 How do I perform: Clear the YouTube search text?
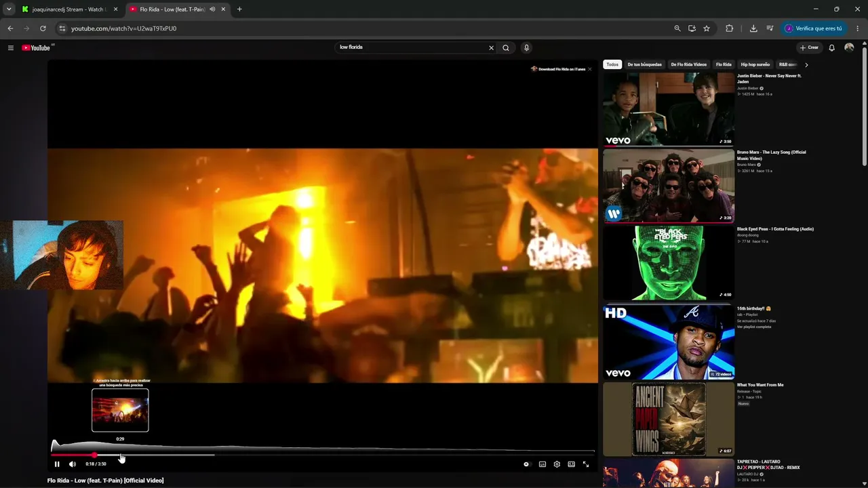tap(491, 47)
